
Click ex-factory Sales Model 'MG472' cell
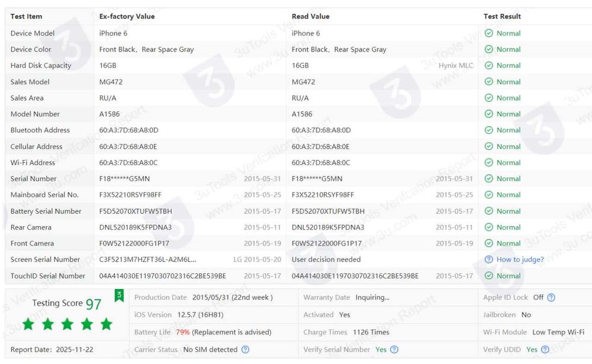pos(111,82)
